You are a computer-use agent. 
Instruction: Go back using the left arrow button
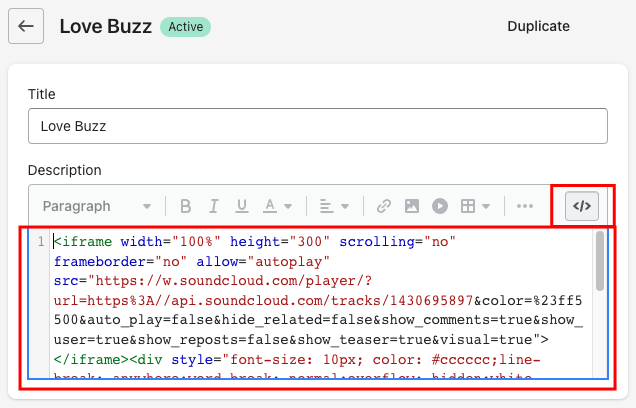pyautogui.click(x=26, y=26)
